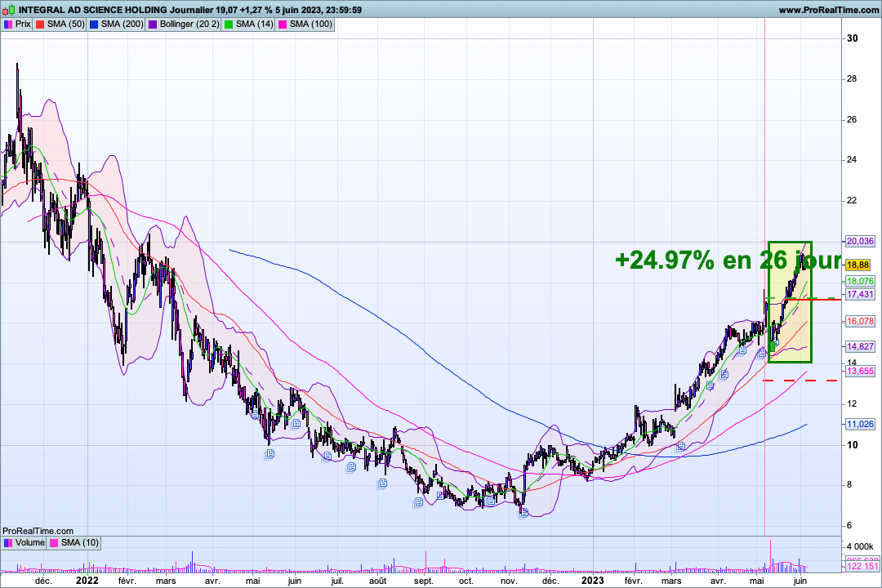The height and width of the screenshot is (588, 882).
Task: Click the 20,036 upper Bollinger price label
Action: click(860, 242)
